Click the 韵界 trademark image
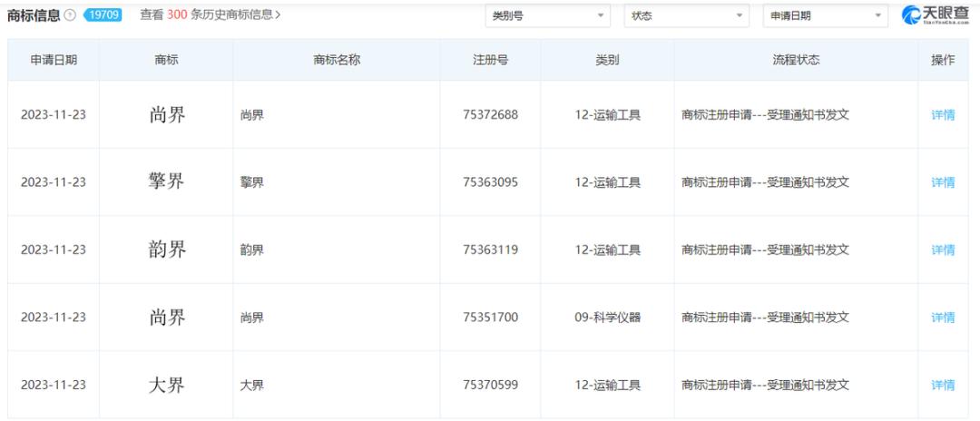 click(x=166, y=250)
